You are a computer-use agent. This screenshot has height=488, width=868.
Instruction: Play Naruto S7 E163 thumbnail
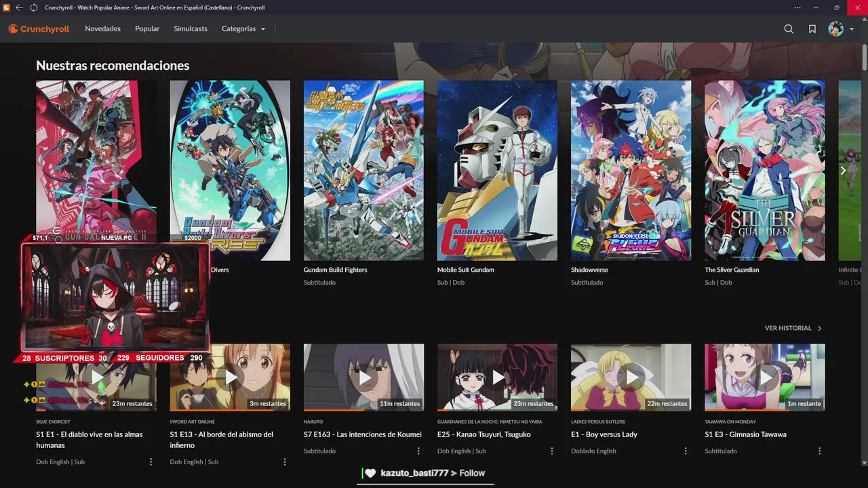(363, 377)
